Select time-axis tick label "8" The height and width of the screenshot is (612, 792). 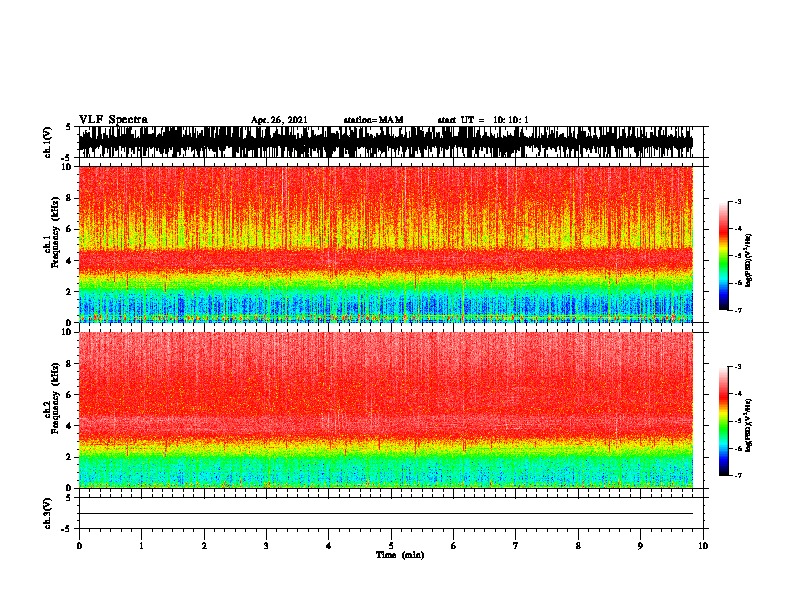click(x=578, y=546)
